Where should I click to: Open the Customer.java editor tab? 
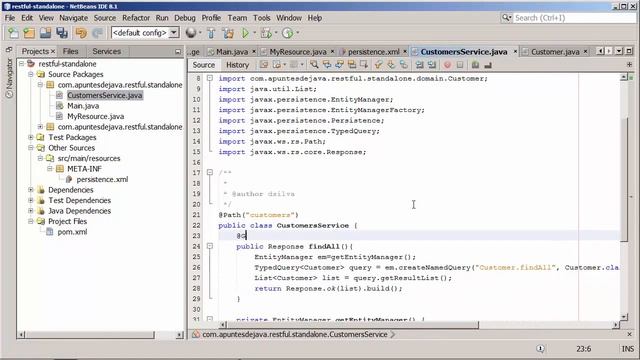pos(555,52)
